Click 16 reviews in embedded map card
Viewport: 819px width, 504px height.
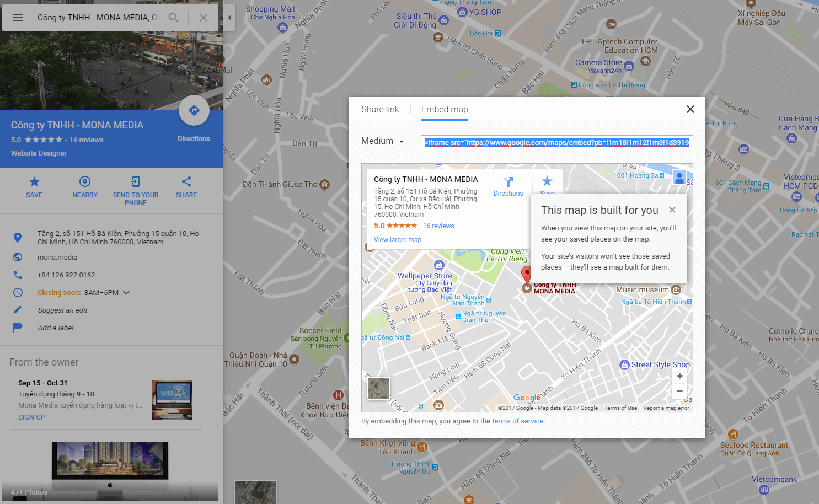[438, 226]
